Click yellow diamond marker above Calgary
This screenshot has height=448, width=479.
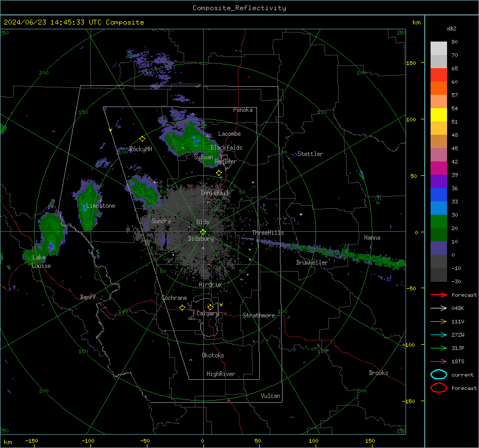coord(210,307)
